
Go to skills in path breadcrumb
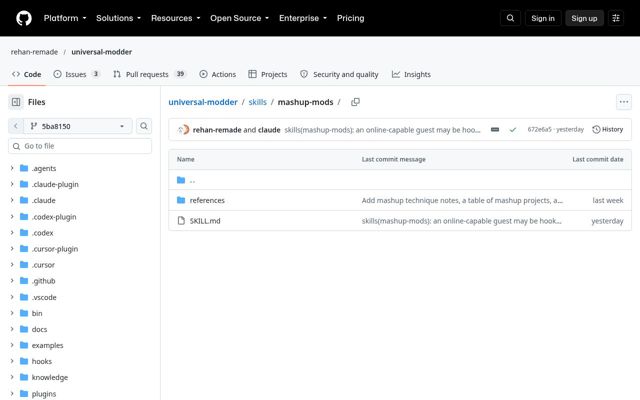click(x=258, y=102)
